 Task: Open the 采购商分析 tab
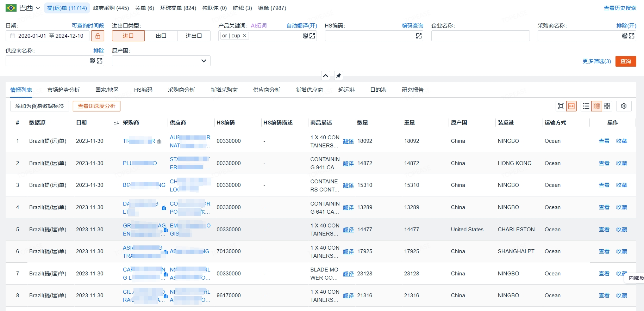pyautogui.click(x=181, y=90)
